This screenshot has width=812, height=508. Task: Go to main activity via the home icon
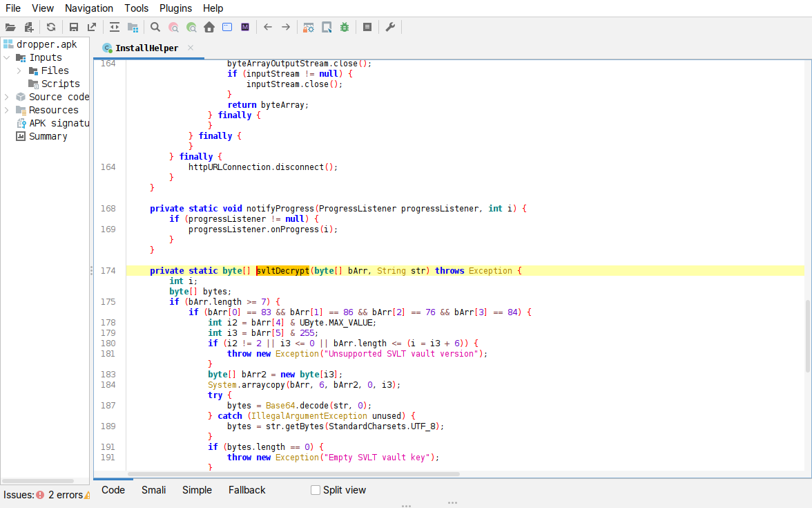(209, 27)
